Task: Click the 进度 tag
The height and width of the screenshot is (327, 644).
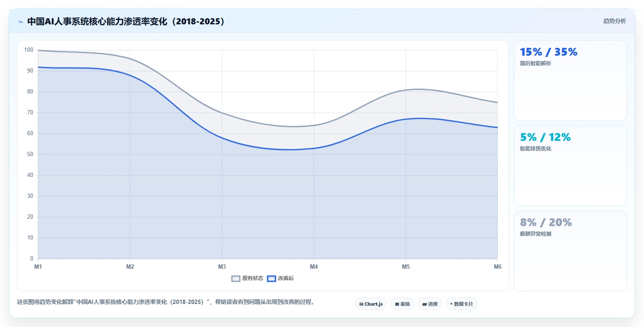Action: 429,304
